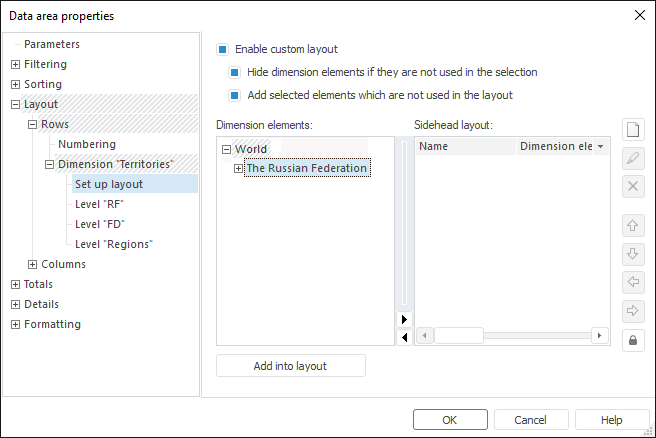Viewport: 656px width, 438px height.
Task: Click the delete X icon in sidehead toolbar
Action: tap(632, 186)
